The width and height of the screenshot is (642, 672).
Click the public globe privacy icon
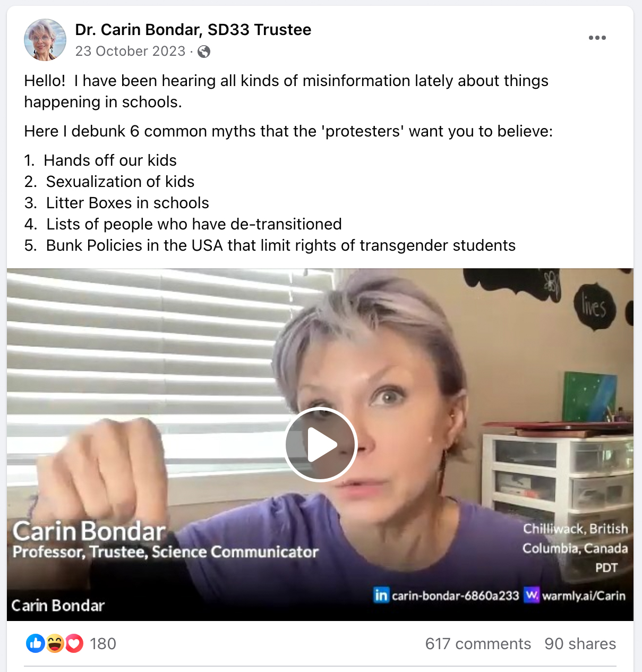[204, 52]
